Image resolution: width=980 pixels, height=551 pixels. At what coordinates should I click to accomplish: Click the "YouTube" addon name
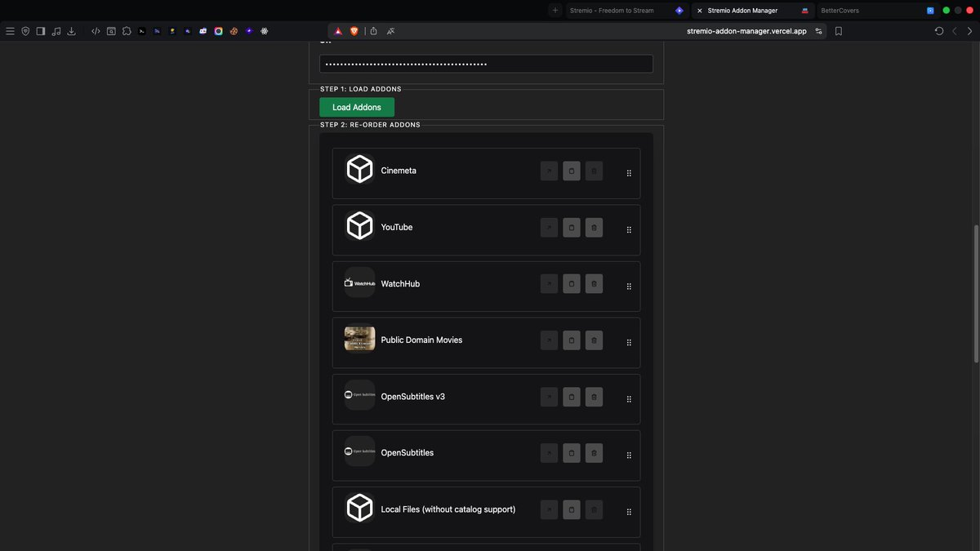(397, 227)
